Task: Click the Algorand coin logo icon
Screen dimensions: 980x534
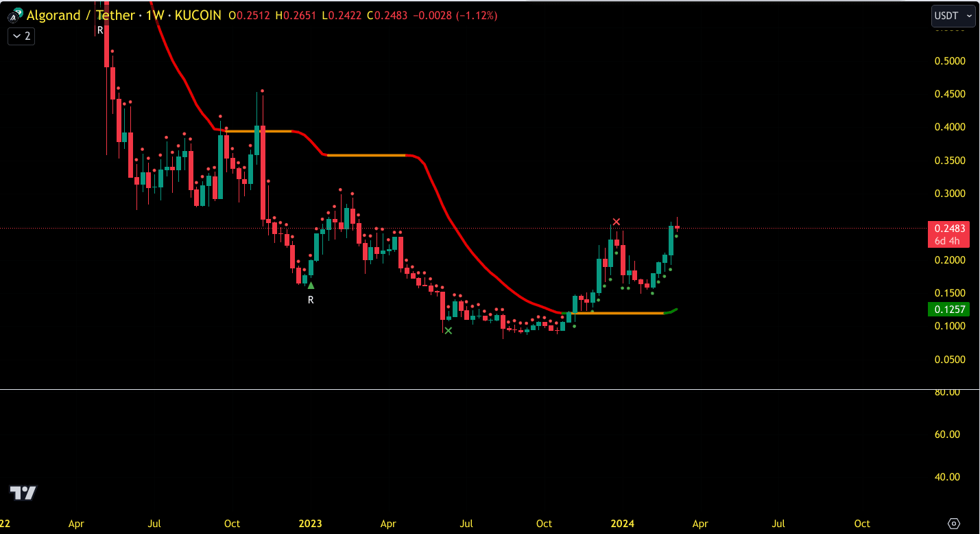Action: [x=14, y=14]
